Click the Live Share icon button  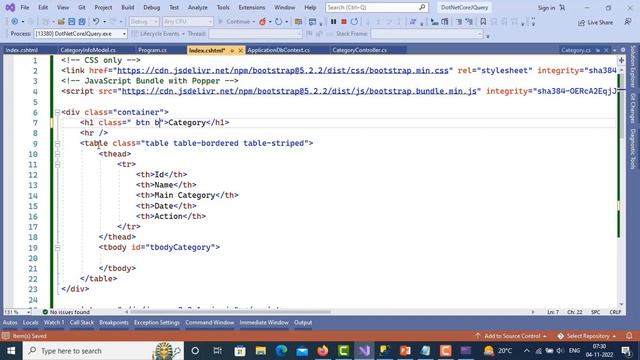[x=596, y=22]
